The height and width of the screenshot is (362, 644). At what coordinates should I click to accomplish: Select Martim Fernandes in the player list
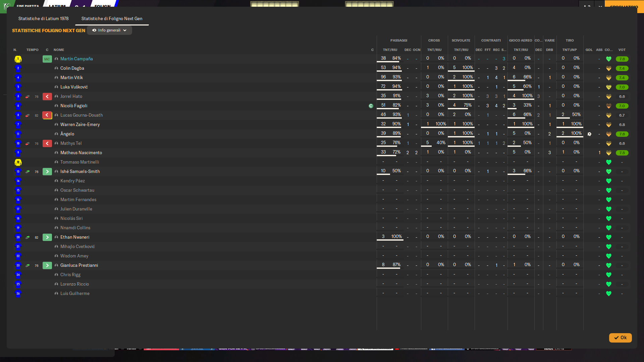pos(78,200)
